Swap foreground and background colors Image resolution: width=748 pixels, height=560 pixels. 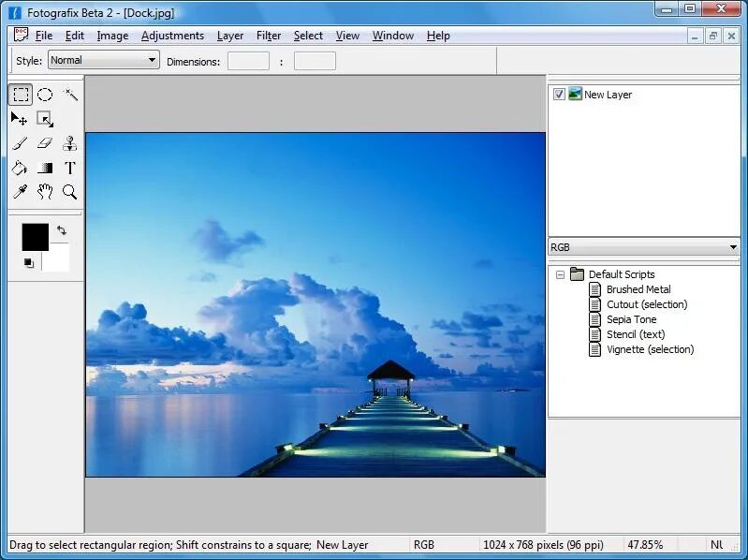coord(62,230)
